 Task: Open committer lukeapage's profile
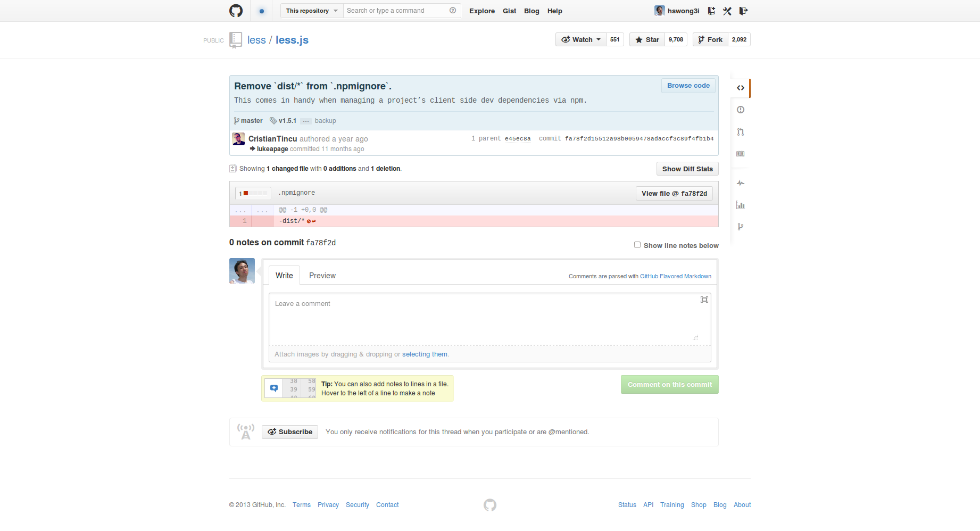click(x=272, y=149)
